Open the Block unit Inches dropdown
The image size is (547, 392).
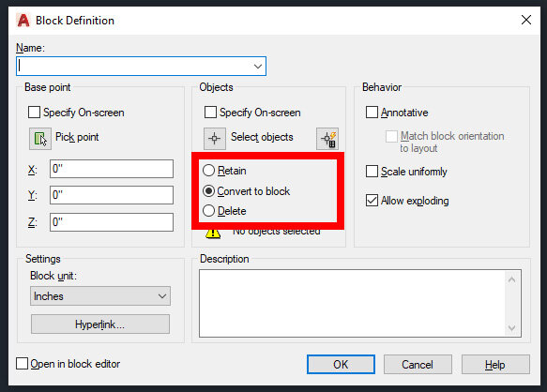[100, 296]
